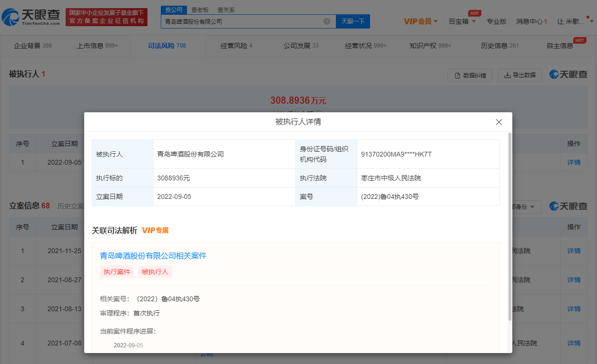Switch to 知识产权 999+ tab
The height and width of the screenshot is (364, 597).
tap(431, 46)
